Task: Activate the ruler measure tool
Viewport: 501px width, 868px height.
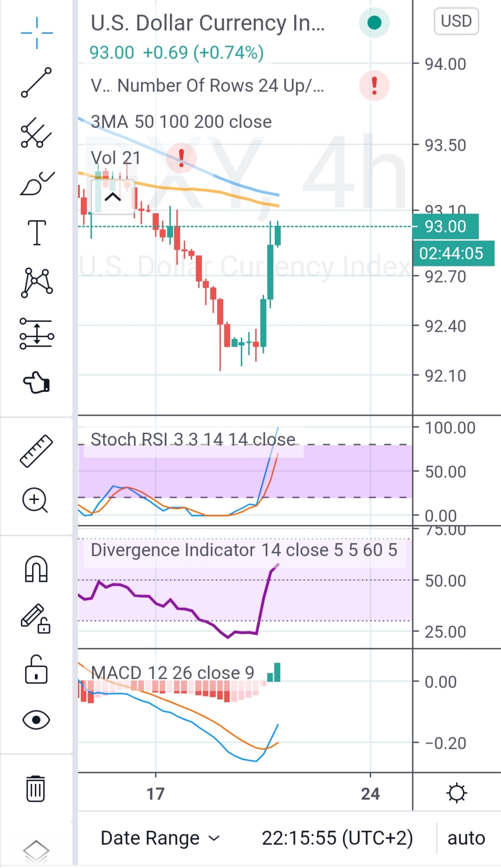Action: click(x=36, y=450)
